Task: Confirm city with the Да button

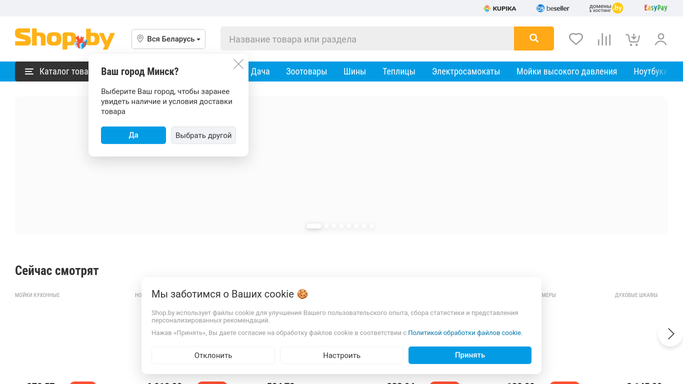Action: (133, 135)
